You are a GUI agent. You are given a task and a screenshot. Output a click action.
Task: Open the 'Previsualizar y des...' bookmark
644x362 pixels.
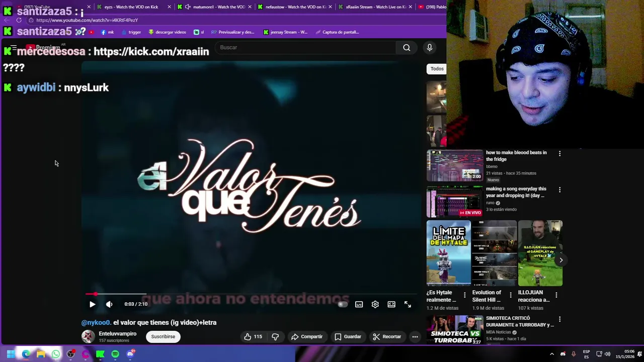232,32
